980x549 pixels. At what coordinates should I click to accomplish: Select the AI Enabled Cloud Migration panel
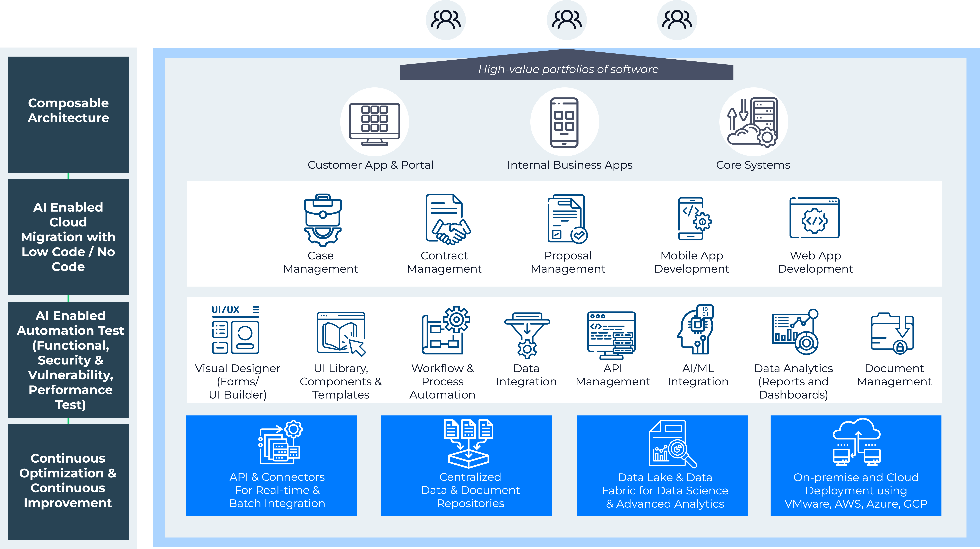point(68,237)
